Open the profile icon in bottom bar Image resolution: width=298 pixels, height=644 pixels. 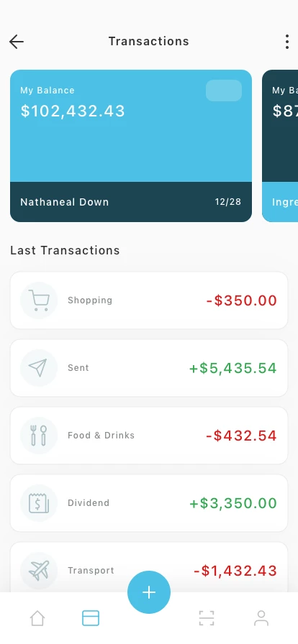click(261, 618)
